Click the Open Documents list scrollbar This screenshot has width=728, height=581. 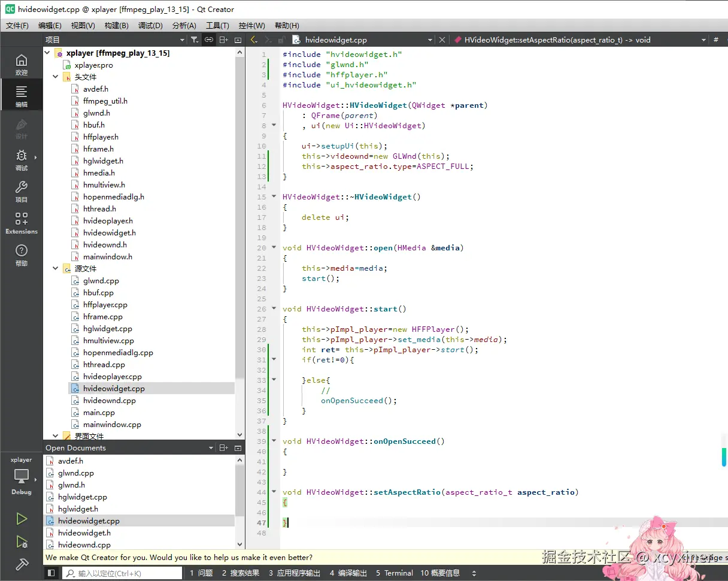pos(240,489)
